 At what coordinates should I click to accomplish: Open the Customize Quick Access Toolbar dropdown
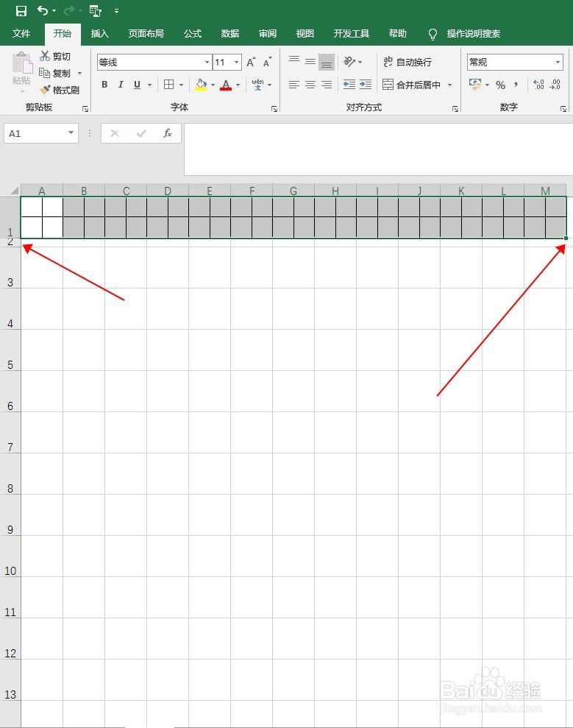(x=116, y=11)
